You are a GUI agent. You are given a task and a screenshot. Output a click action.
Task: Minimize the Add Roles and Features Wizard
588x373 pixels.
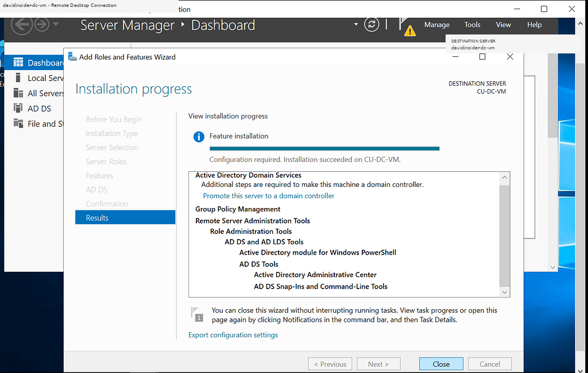(x=455, y=57)
